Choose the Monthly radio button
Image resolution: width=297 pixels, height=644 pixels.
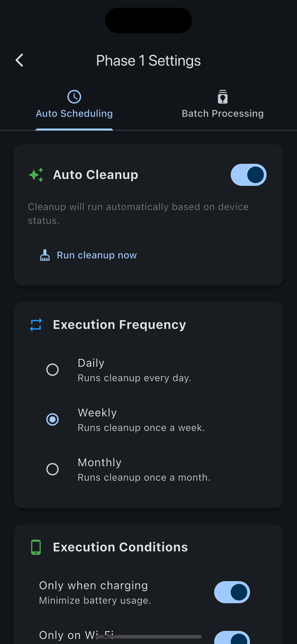tap(52, 469)
